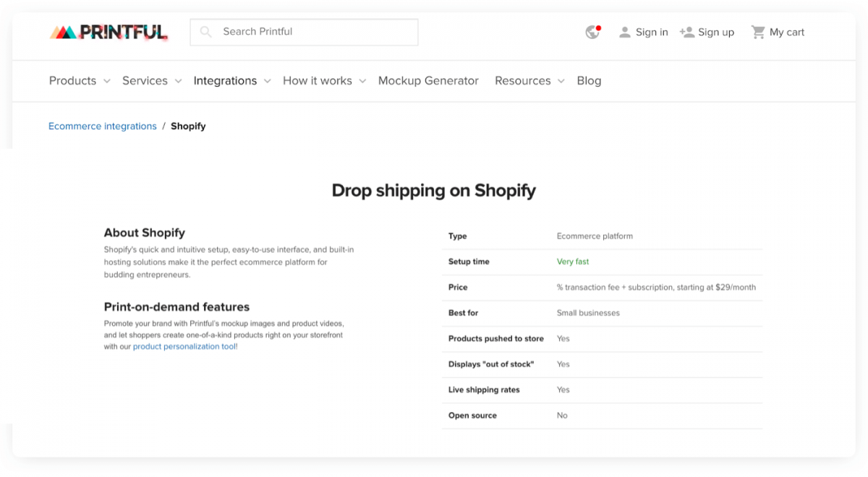Image resolution: width=868 pixels, height=477 pixels.
Task: Click the Live shipping rates label
Action: pyautogui.click(x=483, y=390)
